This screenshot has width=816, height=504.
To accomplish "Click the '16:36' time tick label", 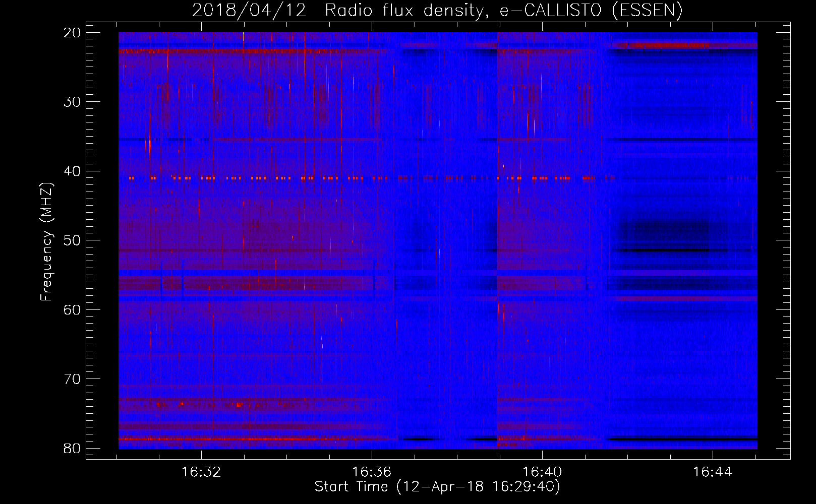I will [x=372, y=472].
